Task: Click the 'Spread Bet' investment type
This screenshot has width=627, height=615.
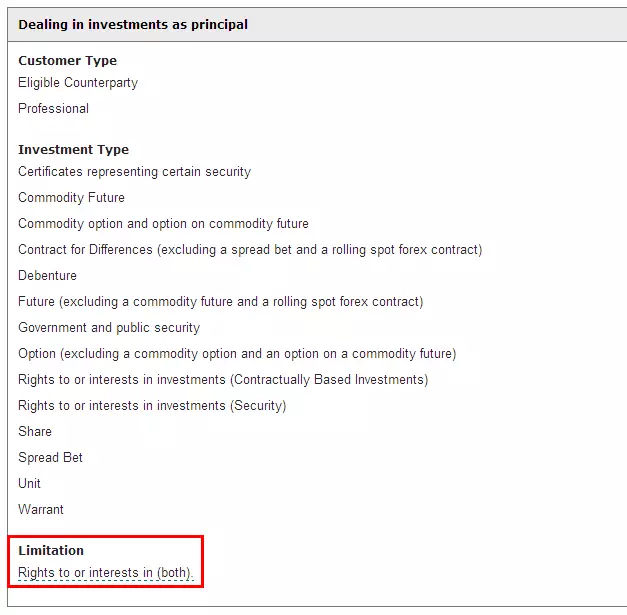Action: click(x=50, y=458)
